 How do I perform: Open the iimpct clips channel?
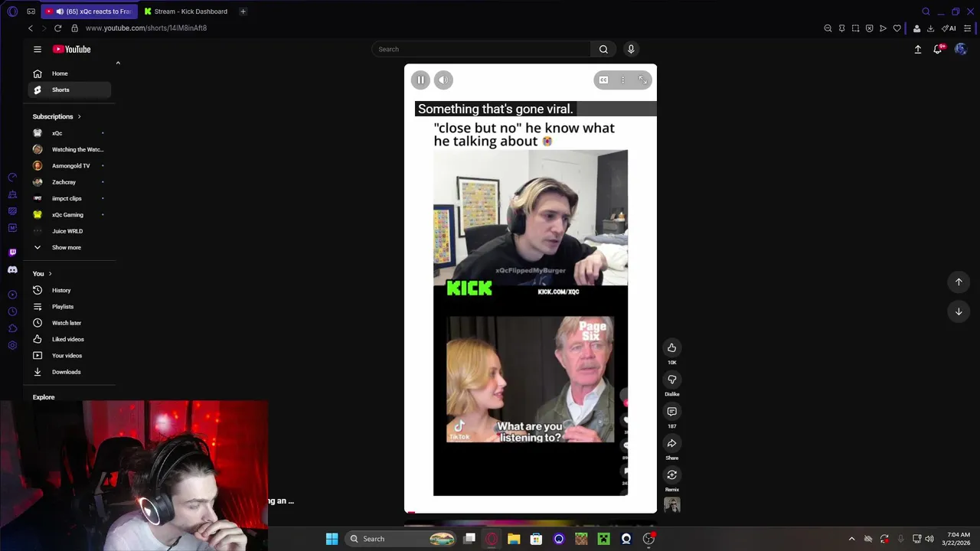pos(70,198)
